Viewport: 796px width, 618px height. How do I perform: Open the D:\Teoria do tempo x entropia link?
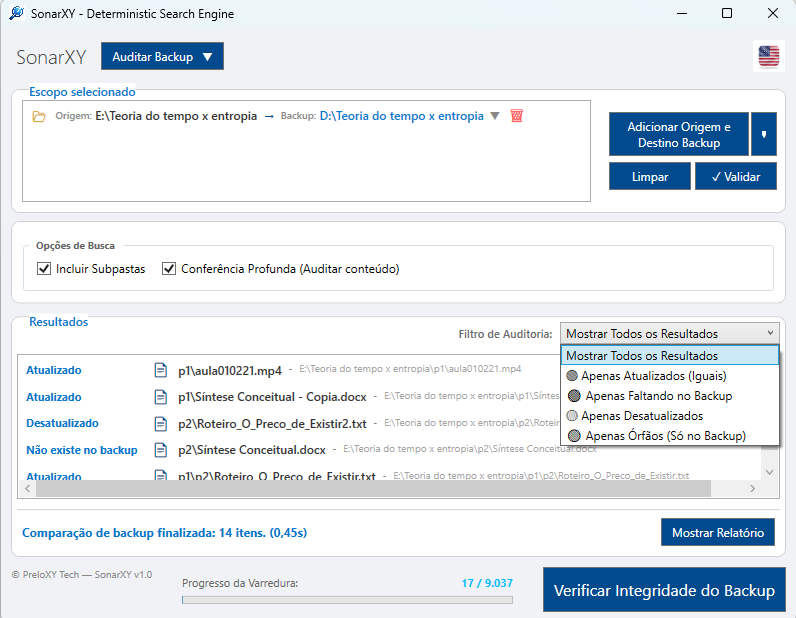click(x=402, y=116)
